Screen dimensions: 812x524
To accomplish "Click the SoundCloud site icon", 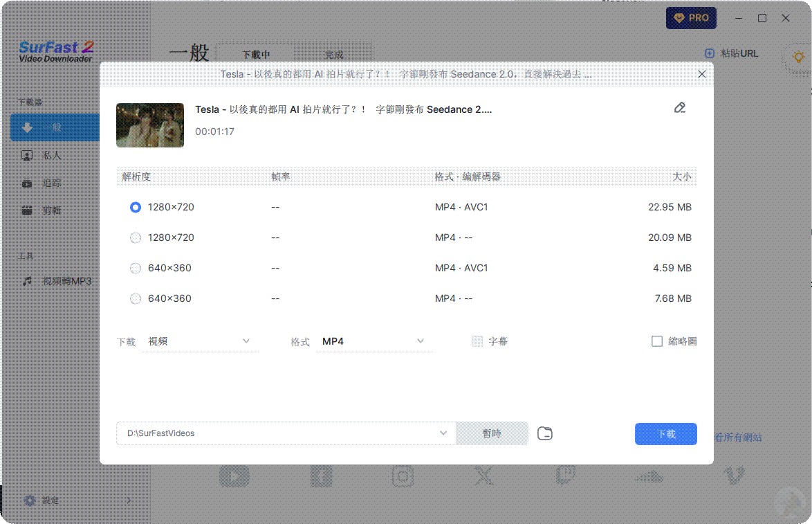I will (x=649, y=476).
